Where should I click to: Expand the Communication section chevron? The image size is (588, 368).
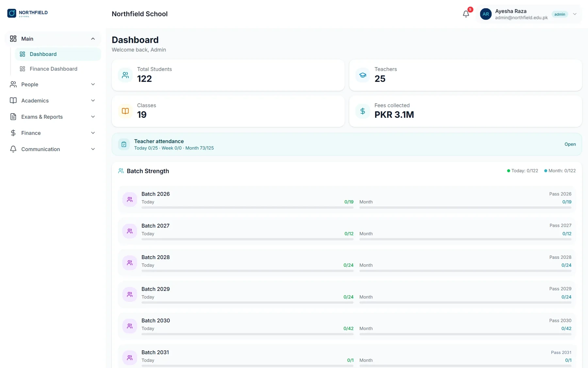(x=93, y=149)
